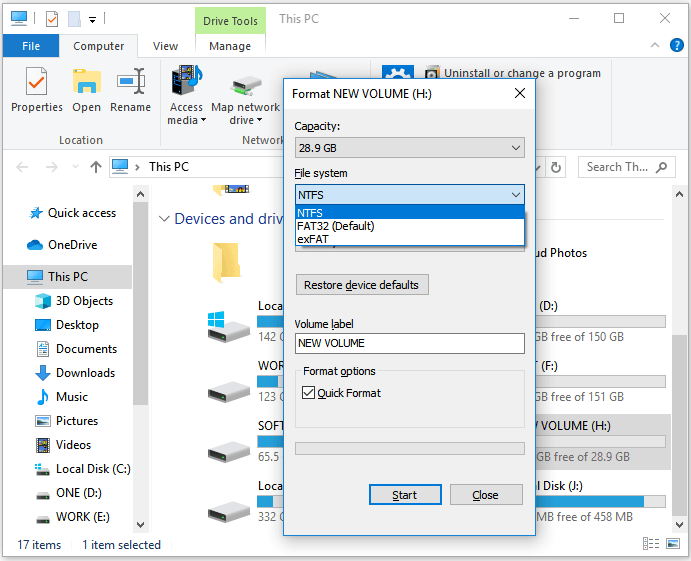Click the Volume label text field
Image resolution: width=691 pixels, height=561 pixels.
[x=409, y=343]
